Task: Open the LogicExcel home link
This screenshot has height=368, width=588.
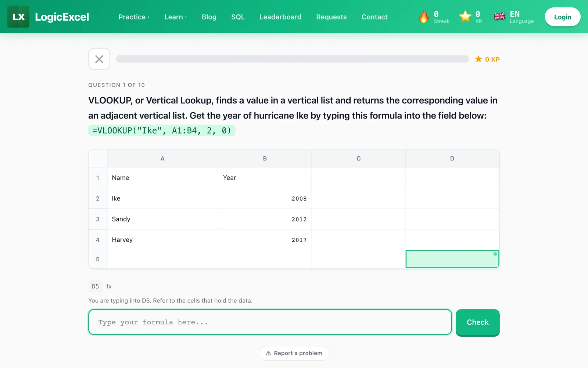Action: 62,17
